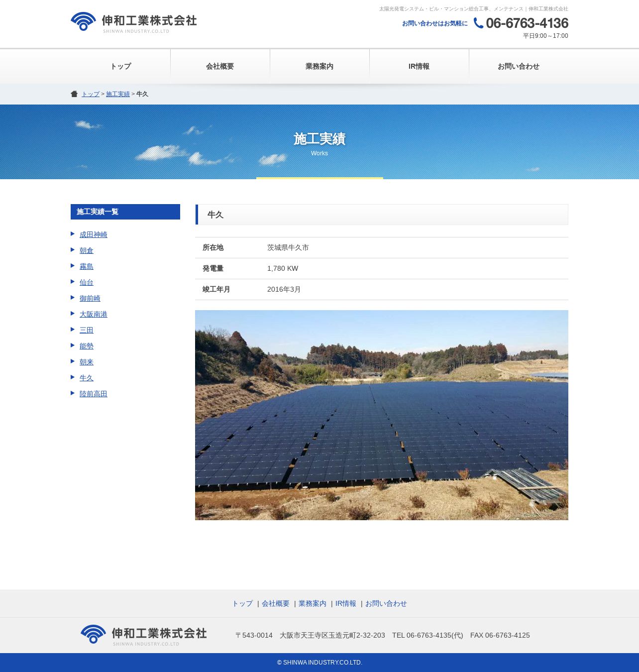Click the Shinwa Industry footer logo
Screen dimensions: 639x672
143,635
